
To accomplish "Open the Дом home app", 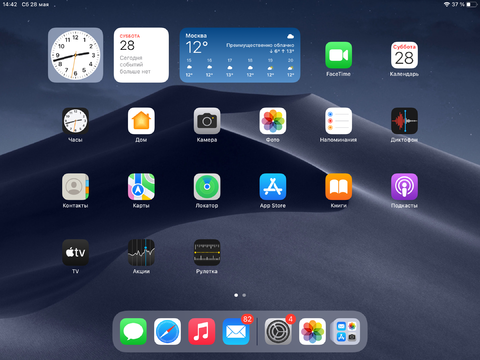I will pos(141,121).
